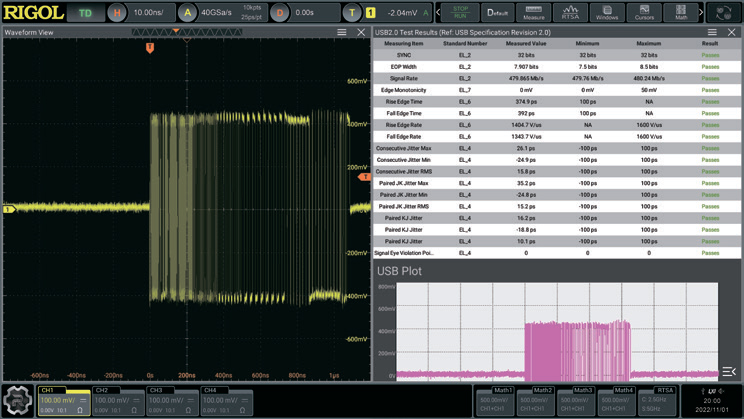Open the Math function menu
Viewport: 744px width, 419px height.
pyautogui.click(x=681, y=12)
